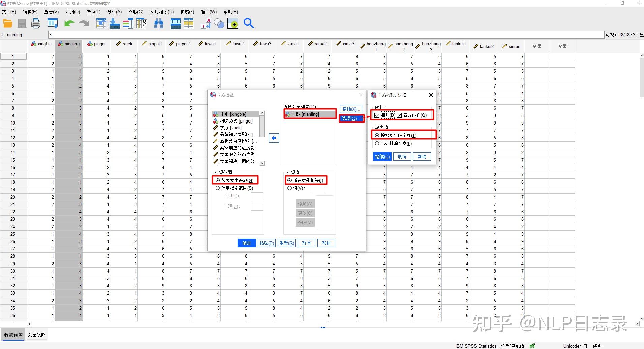Select the 成列排除个案(L) radio button
Screen dimensions: 644x349
pyautogui.click(x=376, y=143)
